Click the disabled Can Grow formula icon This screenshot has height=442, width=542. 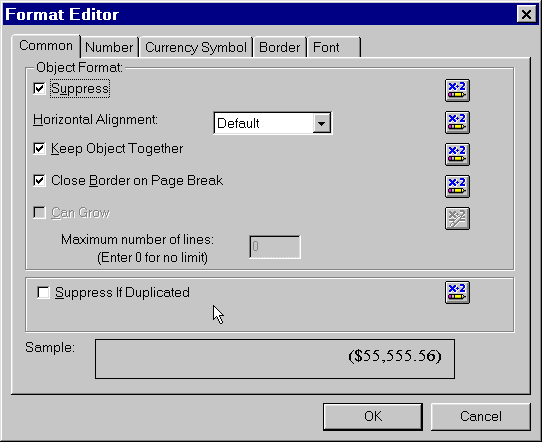click(457, 218)
